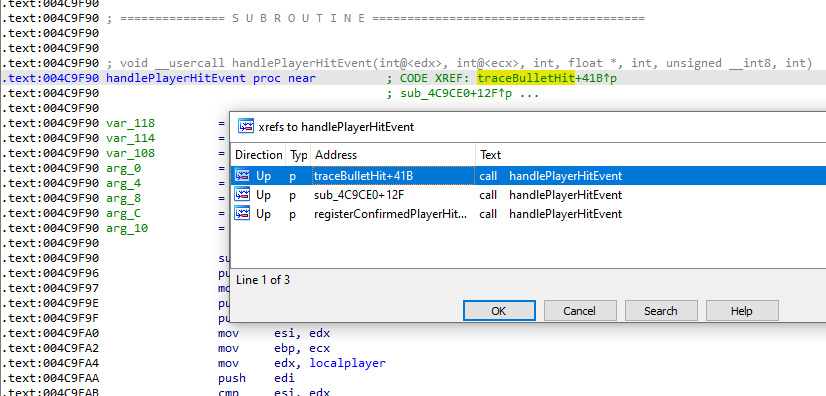Select the sub_4C9CE0+12F address row
Screen dimensions: 826x396
528,195
